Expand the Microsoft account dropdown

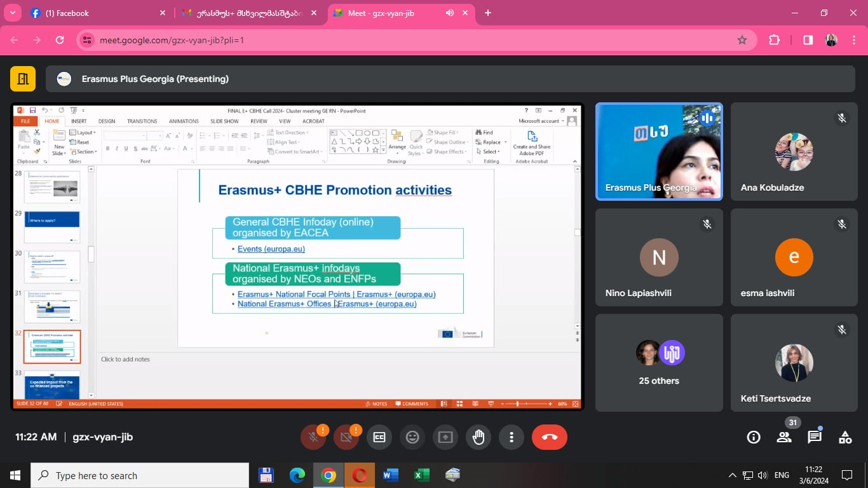[x=542, y=121]
